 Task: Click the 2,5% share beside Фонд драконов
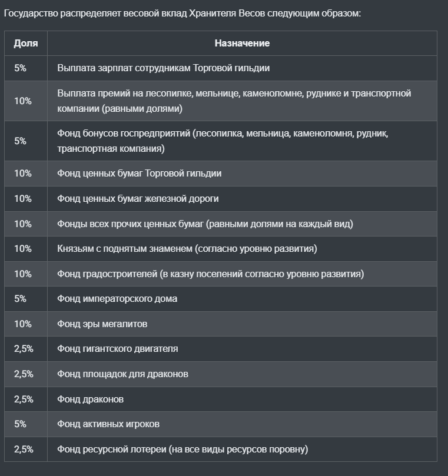pyautogui.click(x=24, y=399)
